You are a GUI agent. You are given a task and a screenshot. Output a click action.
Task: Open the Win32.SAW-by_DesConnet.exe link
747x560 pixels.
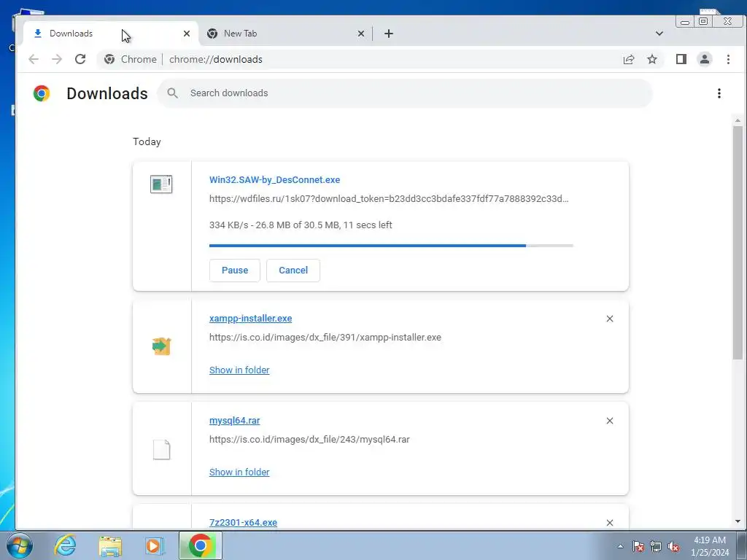[274, 179]
